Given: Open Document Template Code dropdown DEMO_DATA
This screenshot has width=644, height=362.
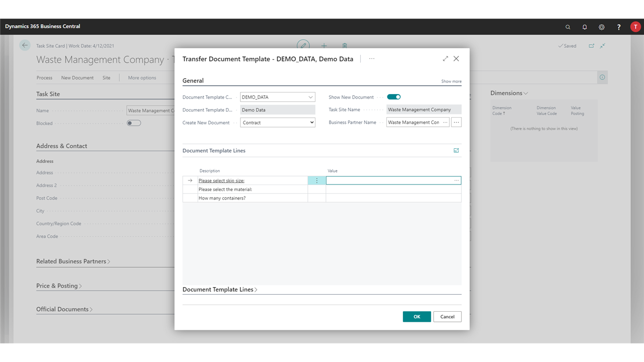Looking at the screenshot, I should (x=310, y=97).
